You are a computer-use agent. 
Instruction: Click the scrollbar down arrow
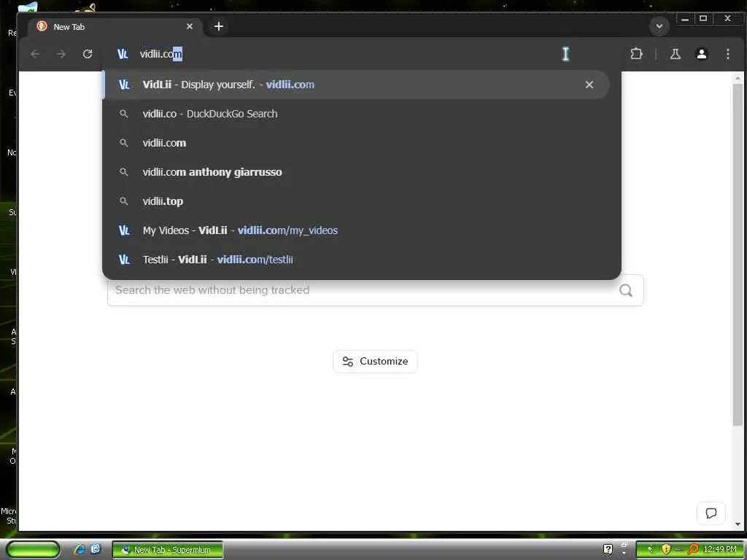click(x=738, y=524)
